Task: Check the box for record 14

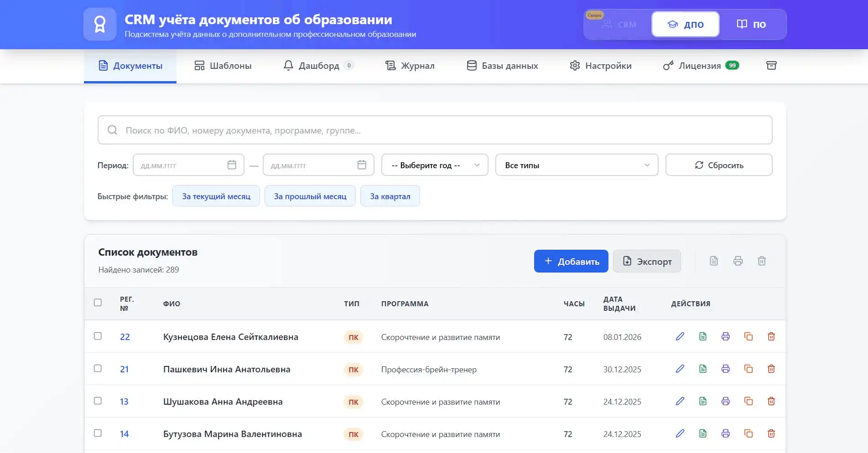Action: click(x=98, y=433)
